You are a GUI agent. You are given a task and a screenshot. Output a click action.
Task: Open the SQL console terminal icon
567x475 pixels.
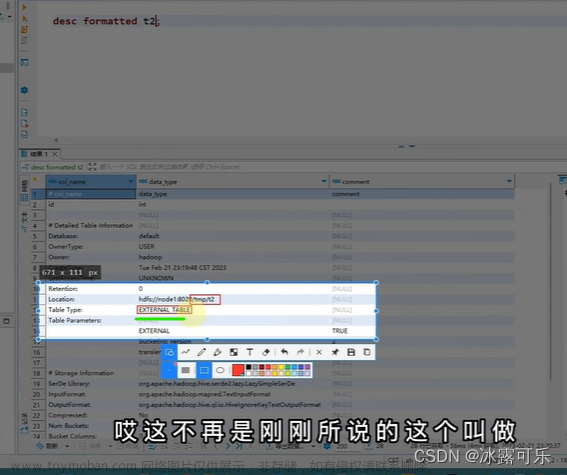(25, 62)
